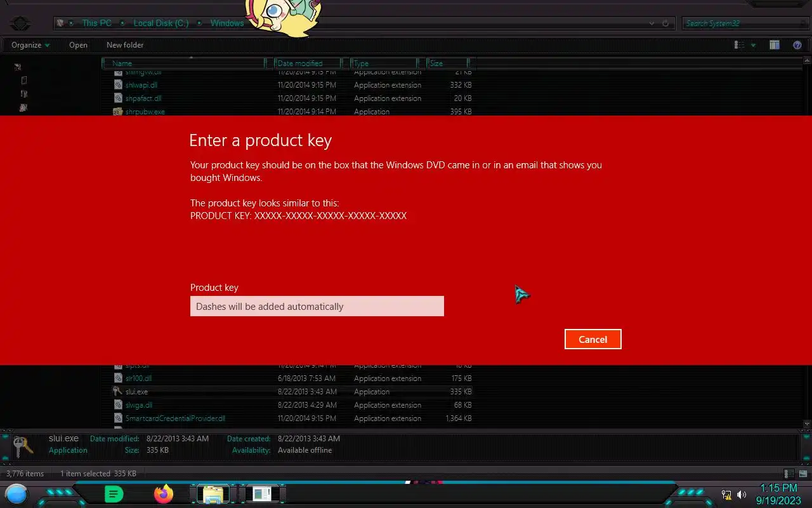Image resolution: width=812 pixels, height=508 pixels.
Task: Click the volume speaker tray icon
Action: coord(742,495)
